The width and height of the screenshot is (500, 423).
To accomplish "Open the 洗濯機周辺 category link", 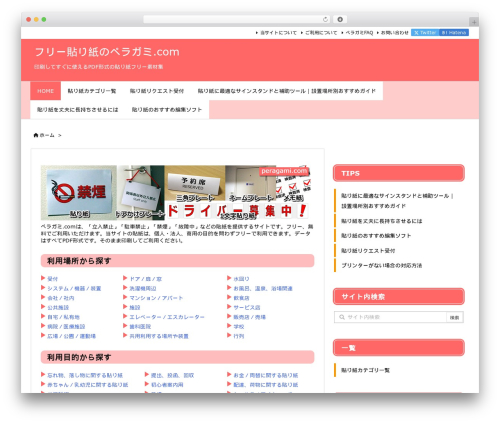I will coord(143,288).
